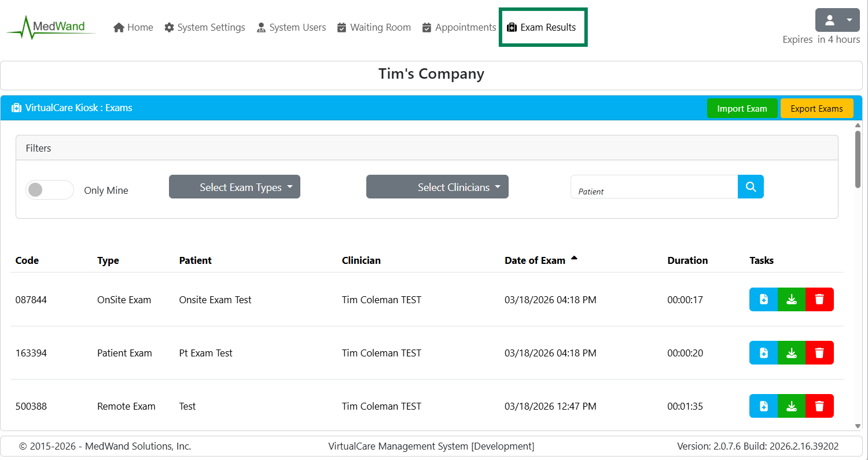Click the MedWand logo
This screenshot has width=868, height=460.
point(51,27)
